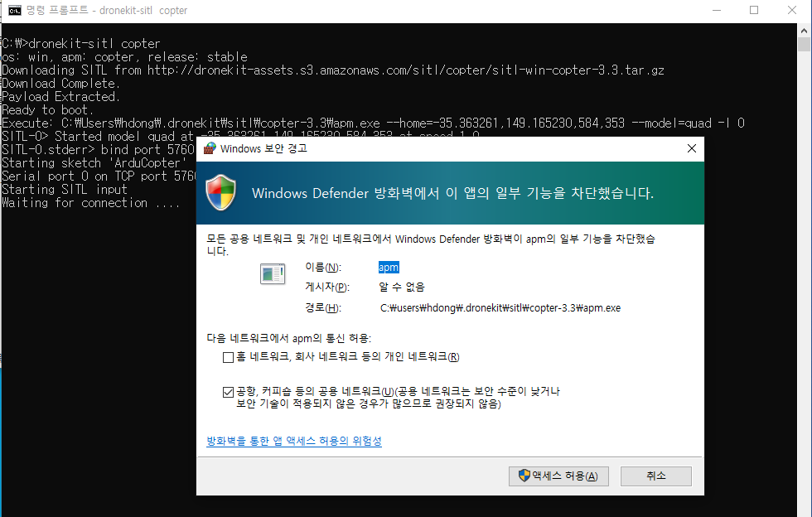The image size is (812, 517).
Task: Uncheck the public network checkbox (공항, 커피숍)
Action: pyautogui.click(x=228, y=392)
